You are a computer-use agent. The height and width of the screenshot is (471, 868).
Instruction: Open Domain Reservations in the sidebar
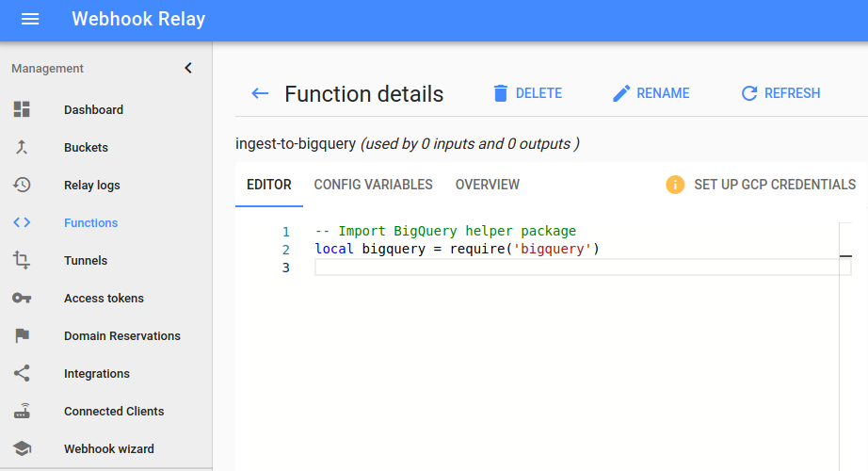pyautogui.click(x=121, y=335)
